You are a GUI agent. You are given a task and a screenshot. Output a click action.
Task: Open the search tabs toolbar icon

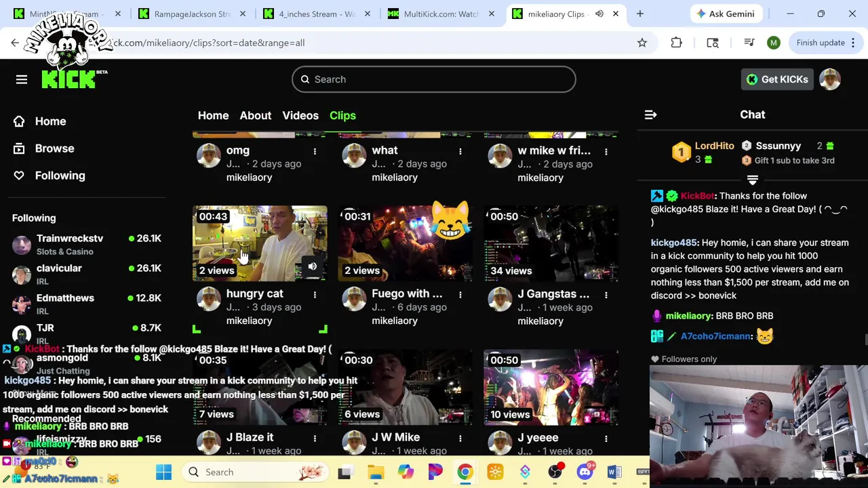[x=713, y=43]
